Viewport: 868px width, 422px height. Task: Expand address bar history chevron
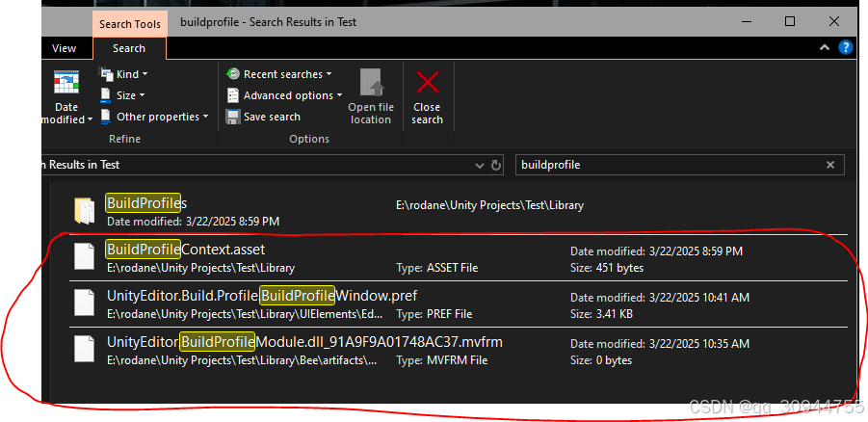480,165
